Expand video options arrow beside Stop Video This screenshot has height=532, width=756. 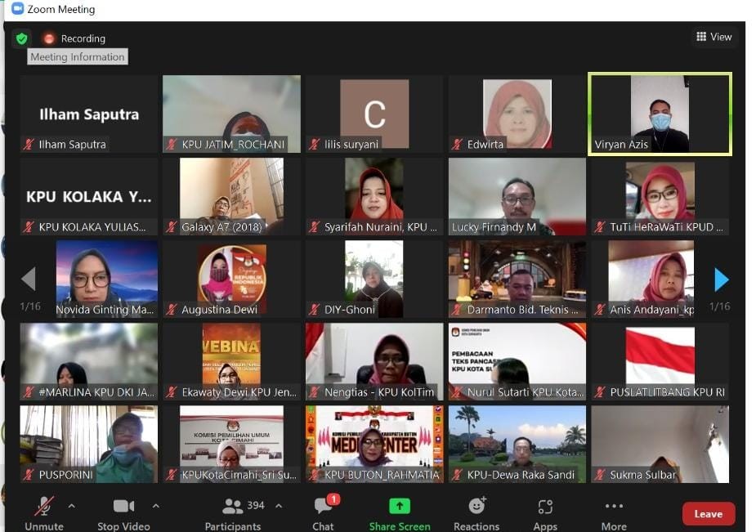pos(156,506)
